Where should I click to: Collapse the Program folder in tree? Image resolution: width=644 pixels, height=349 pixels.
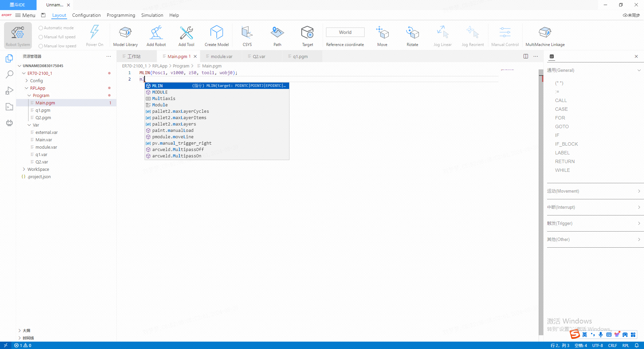point(30,96)
